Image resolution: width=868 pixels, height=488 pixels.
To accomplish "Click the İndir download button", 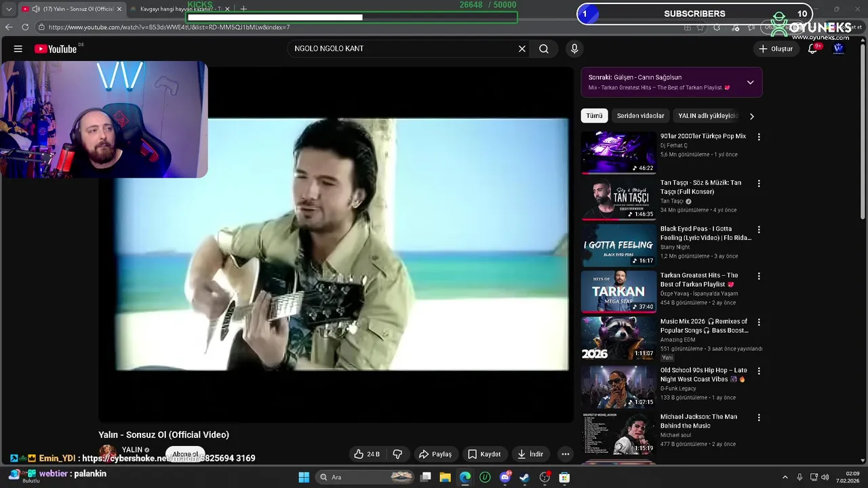I will pyautogui.click(x=530, y=454).
